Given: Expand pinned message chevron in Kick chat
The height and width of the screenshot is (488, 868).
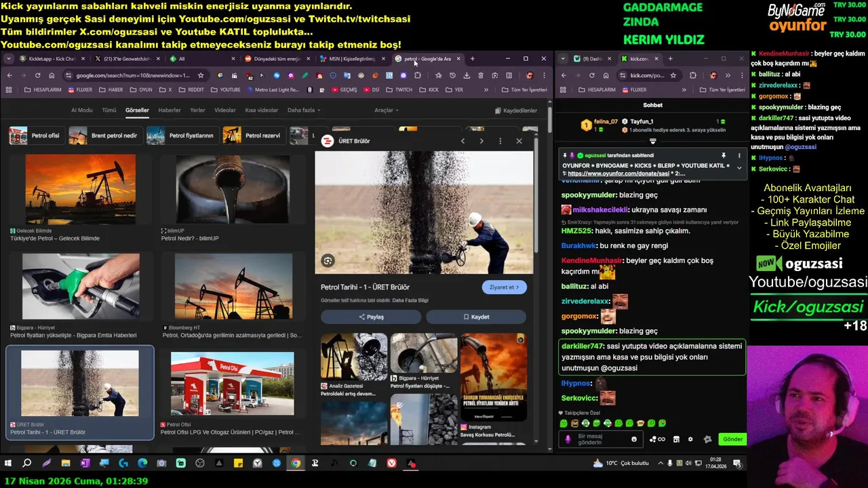Looking at the screenshot, I should tap(739, 167).
